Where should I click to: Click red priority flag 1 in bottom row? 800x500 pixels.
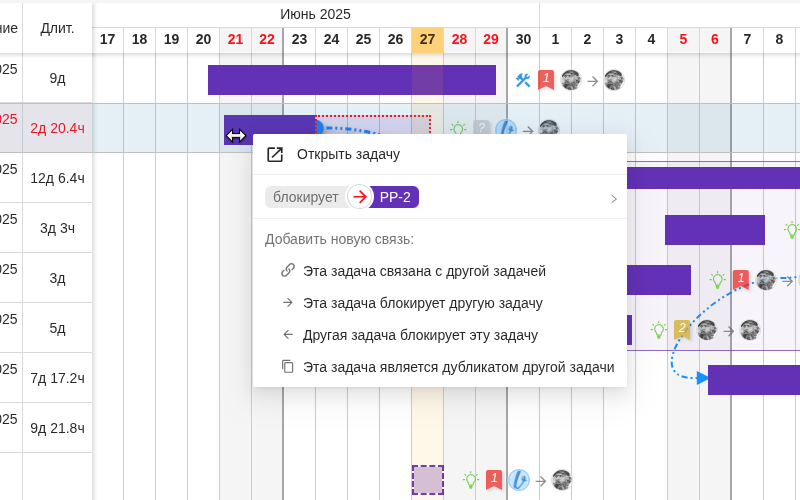494,480
